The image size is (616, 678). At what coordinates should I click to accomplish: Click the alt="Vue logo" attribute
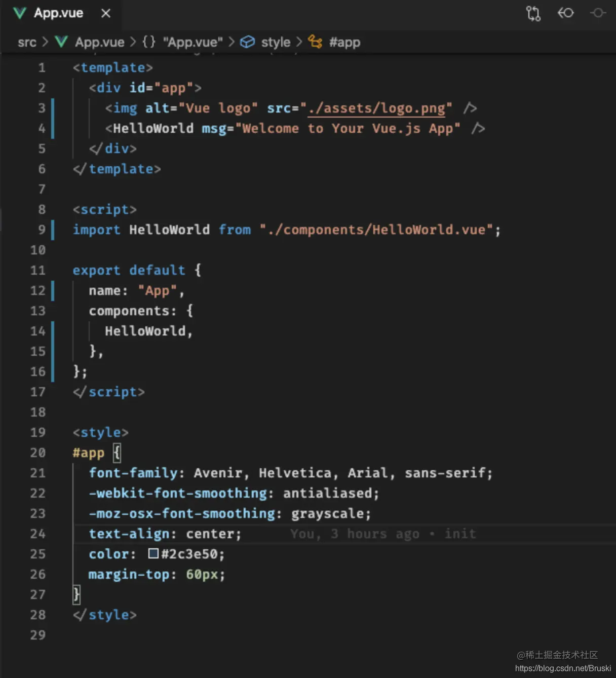click(202, 108)
